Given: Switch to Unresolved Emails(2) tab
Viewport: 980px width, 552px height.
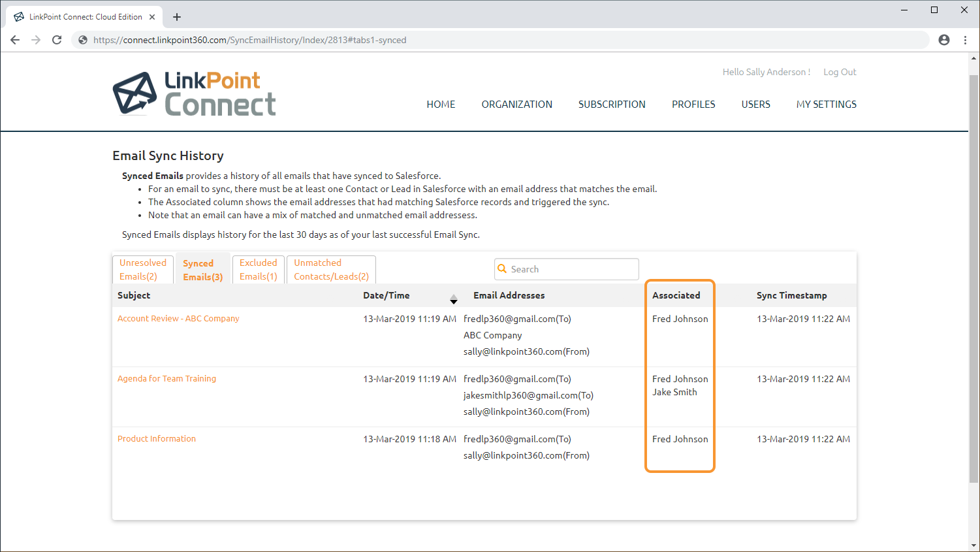Looking at the screenshot, I should coord(143,269).
